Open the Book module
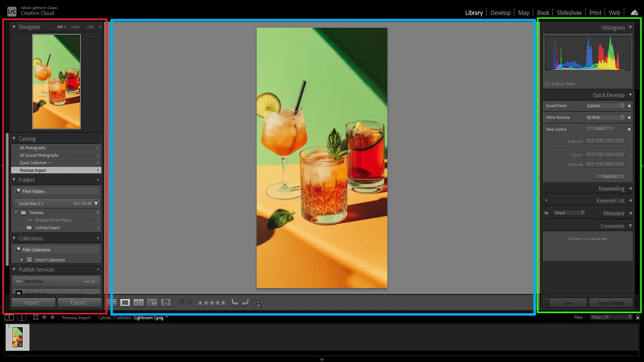Image resolution: width=644 pixels, height=362 pixels. [x=543, y=13]
